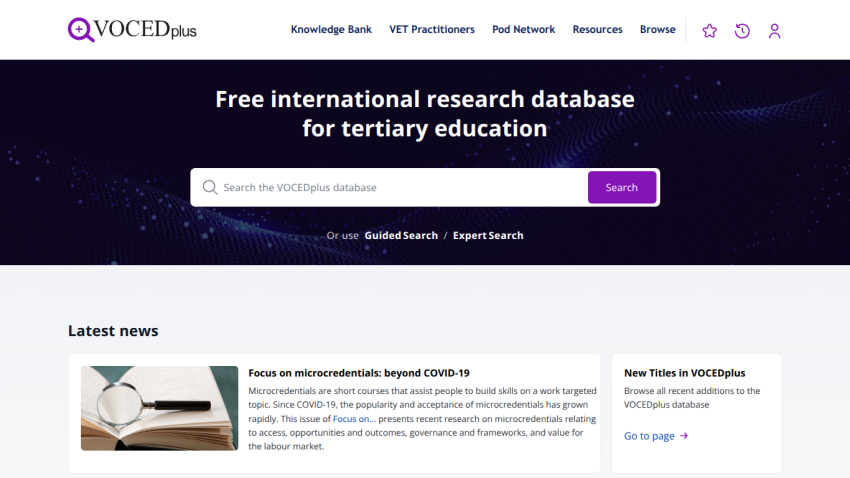The width and height of the screenshot is (850, 478).
Task: Open the 'Focus on...' inline link
Action: pyautogui.click(x=354, y=418)
